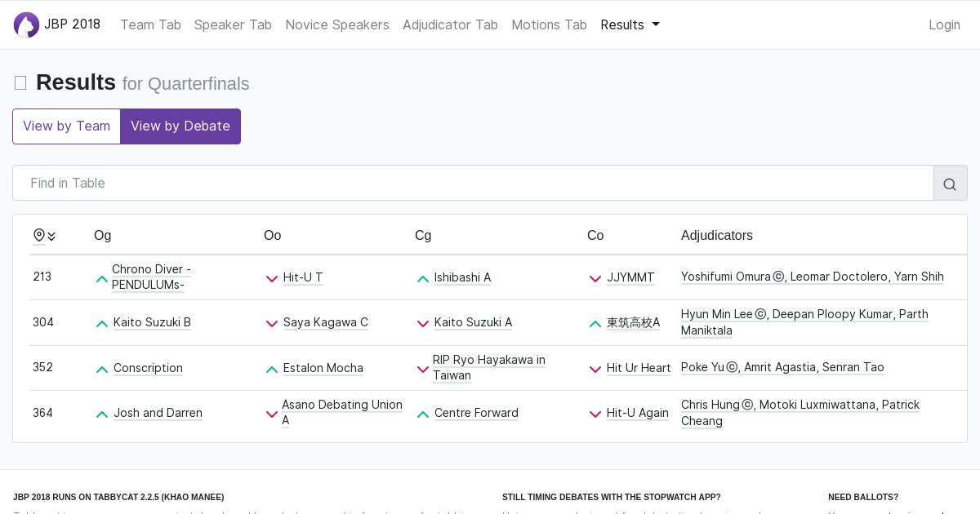Viewport: 980px width, 514px height.
Task: Click the search magnifier icon
Action: tap(950, 184)
